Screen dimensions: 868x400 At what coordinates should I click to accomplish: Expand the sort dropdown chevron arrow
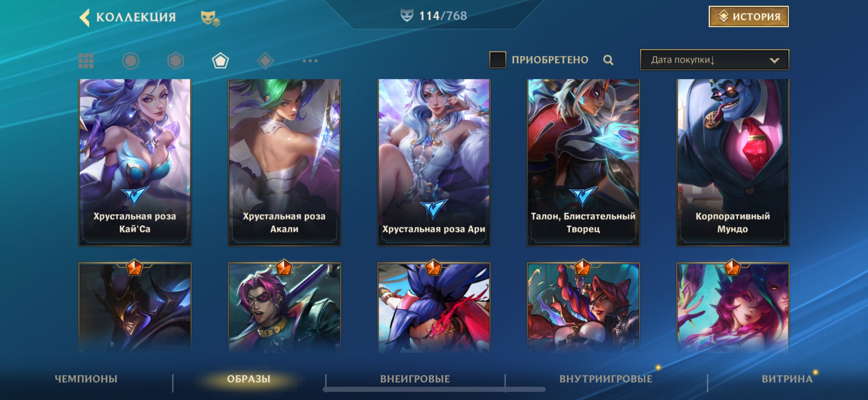click(774, 60)
